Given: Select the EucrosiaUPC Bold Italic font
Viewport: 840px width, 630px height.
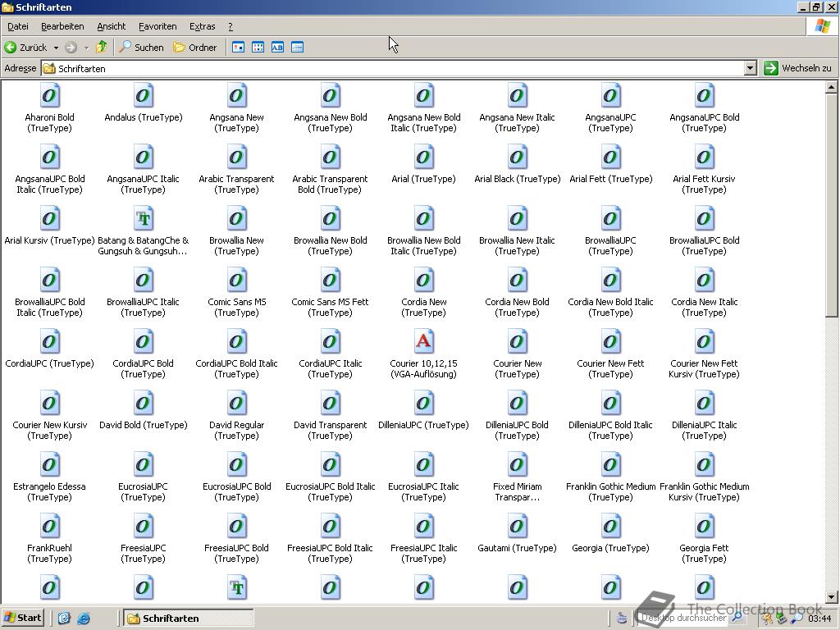Looking at the screenshot, I should (x=330, y=466).
